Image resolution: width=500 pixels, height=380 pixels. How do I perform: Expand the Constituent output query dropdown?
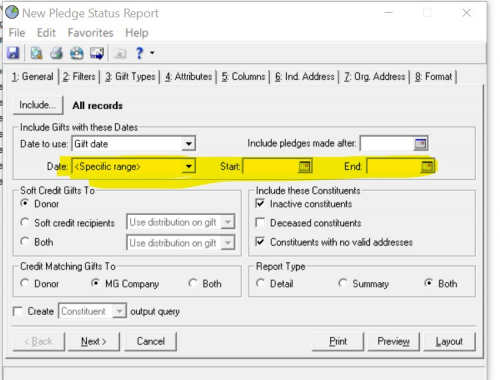119,311
